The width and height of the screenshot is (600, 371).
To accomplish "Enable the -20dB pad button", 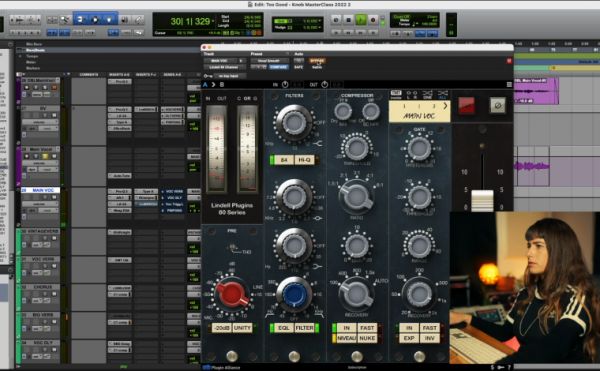I will [221, 328].
